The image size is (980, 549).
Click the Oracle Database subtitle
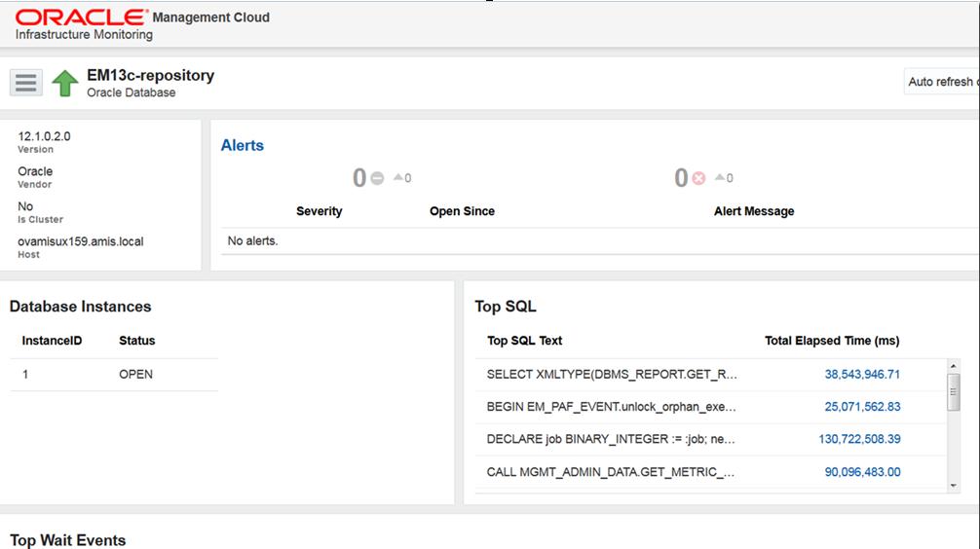pos(132,92)
